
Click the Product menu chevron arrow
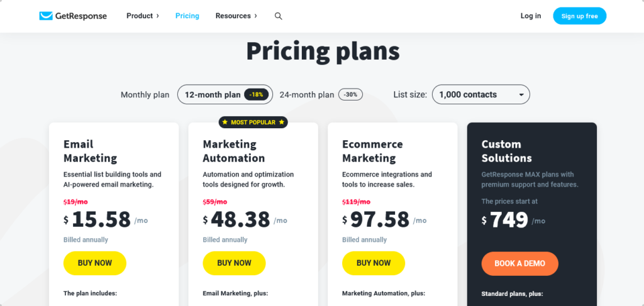158,16
